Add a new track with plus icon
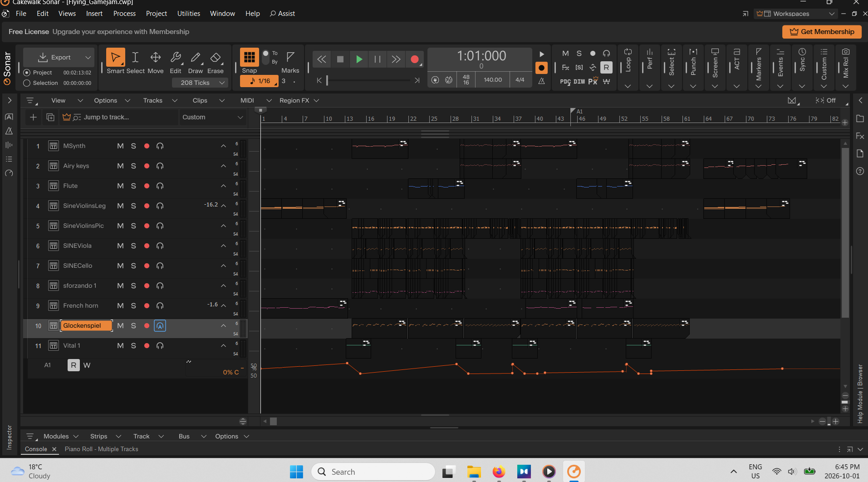Viewport: 868px width, 482px height. click(33, 117)
